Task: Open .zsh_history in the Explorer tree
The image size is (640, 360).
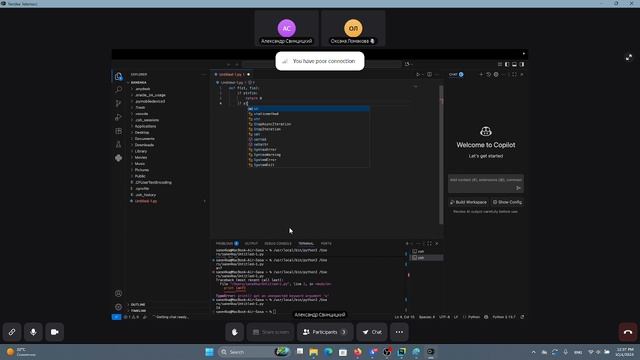Action: pos(145,195)
